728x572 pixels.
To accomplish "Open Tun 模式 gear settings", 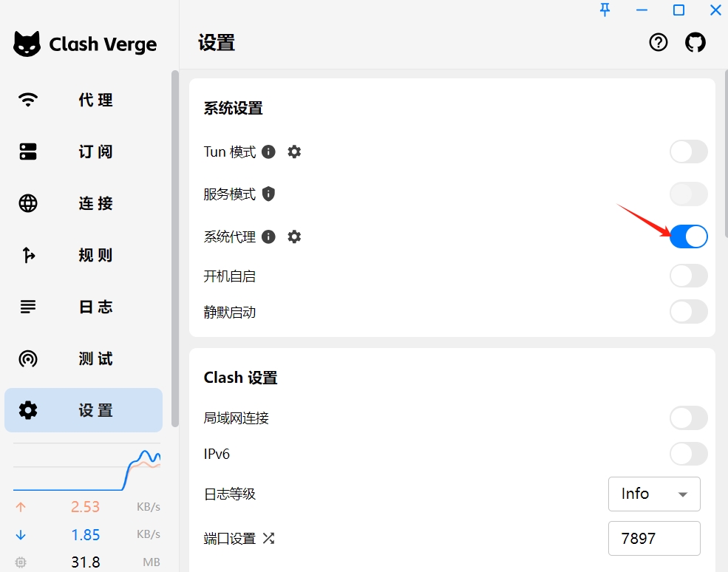I will (294, 151).
